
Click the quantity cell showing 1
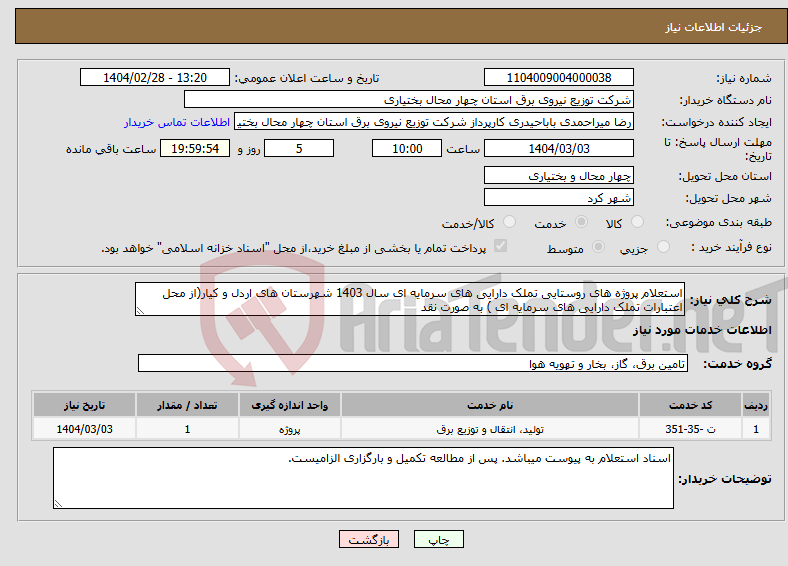pyautogui.click(x=187, y=429)
